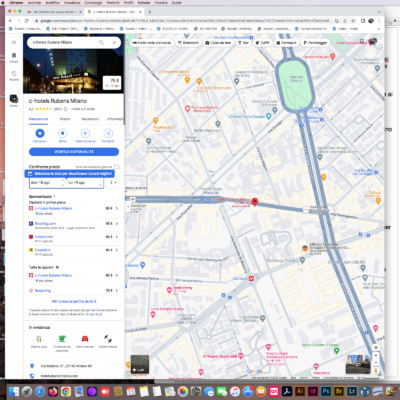
Task: Click the Ottima zona highlight icon
Action: click(x=39, y=339)
